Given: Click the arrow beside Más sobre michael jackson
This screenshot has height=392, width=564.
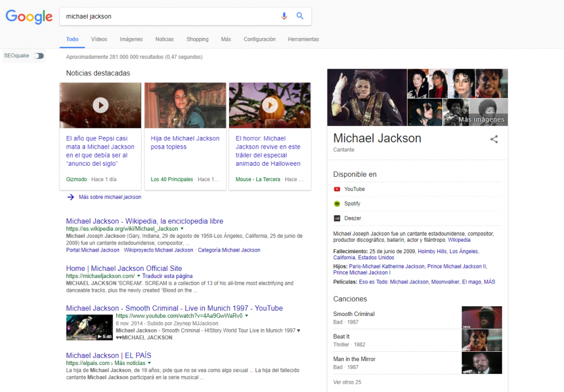Looking at the screenshot, I should (70, 197).
